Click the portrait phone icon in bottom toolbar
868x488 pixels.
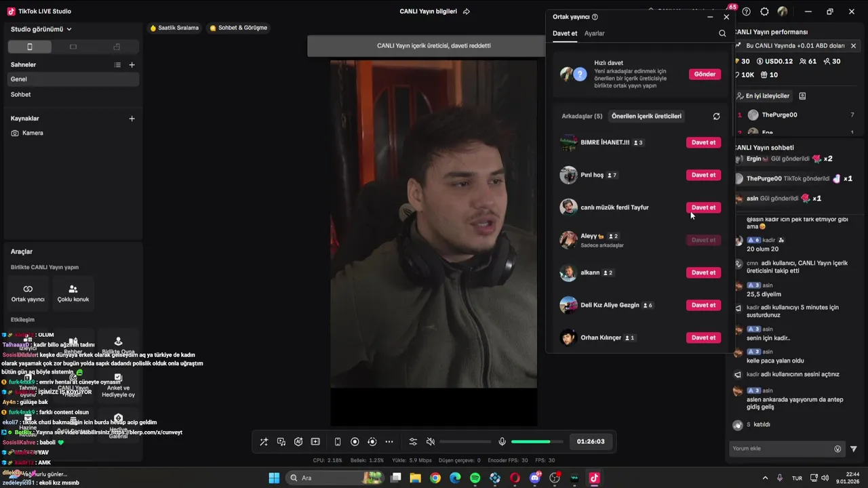(338, 442)
